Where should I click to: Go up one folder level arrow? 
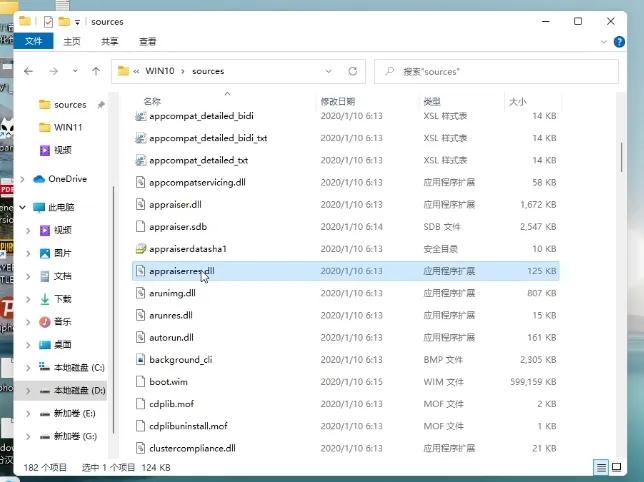tap(96, 71)
